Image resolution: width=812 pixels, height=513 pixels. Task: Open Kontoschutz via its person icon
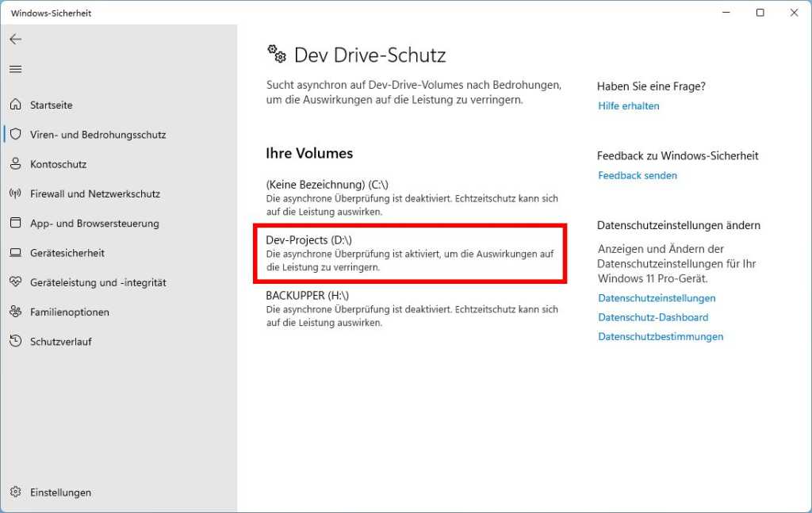(16, 164)
